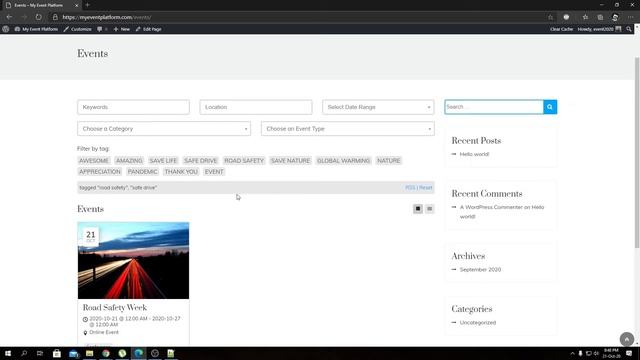Toggle the THANK YOU tag filter
Viewport: 640px width, 360px height.
click(x=181, y=172)
